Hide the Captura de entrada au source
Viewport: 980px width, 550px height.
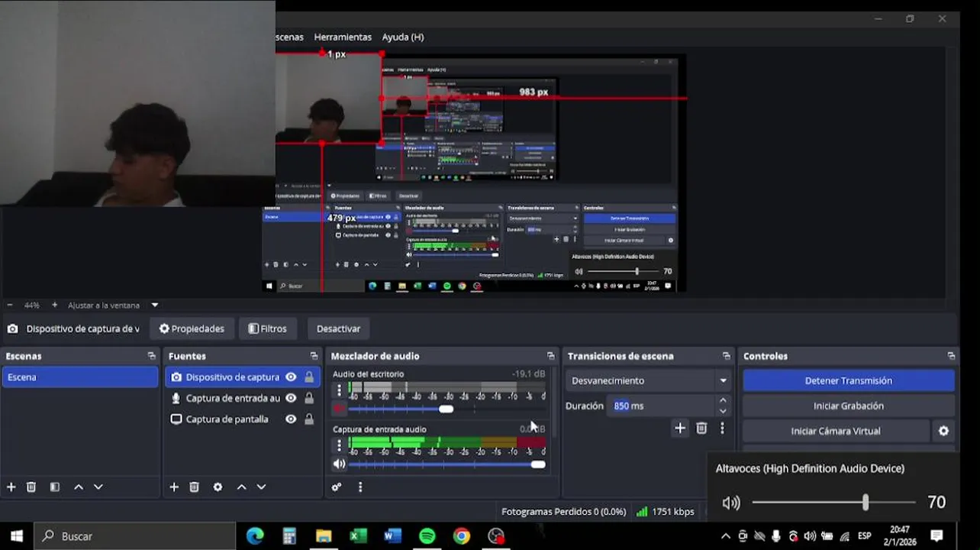(x=291, y=398)
